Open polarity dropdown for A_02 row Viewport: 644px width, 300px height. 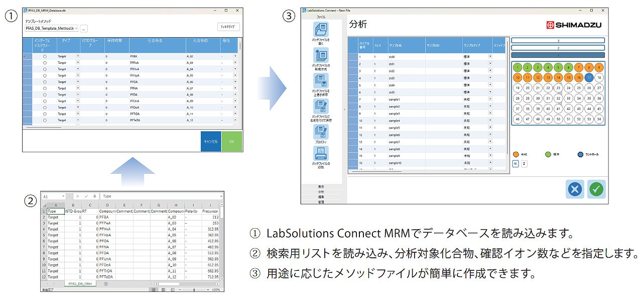click(x=235, y=57)
